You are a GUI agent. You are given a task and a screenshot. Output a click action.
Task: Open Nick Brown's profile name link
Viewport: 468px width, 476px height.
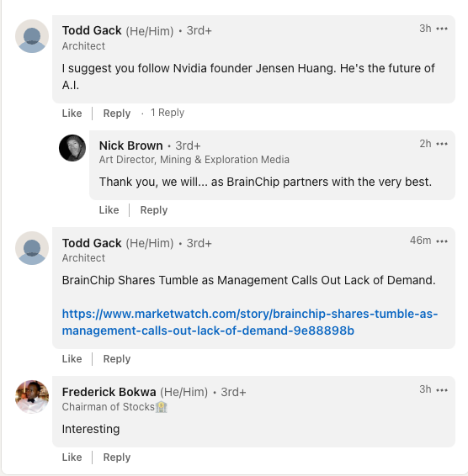tap(131, 145)
